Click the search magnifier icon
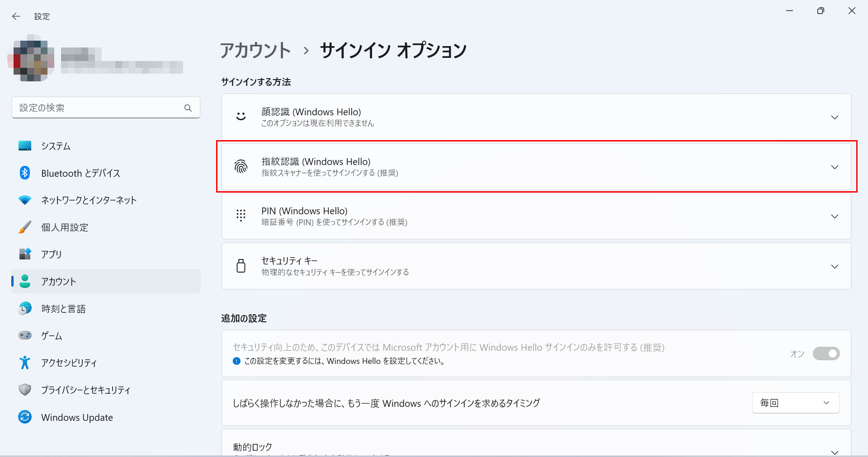Viewport: 868px width, 457px height. click(188, 108)
